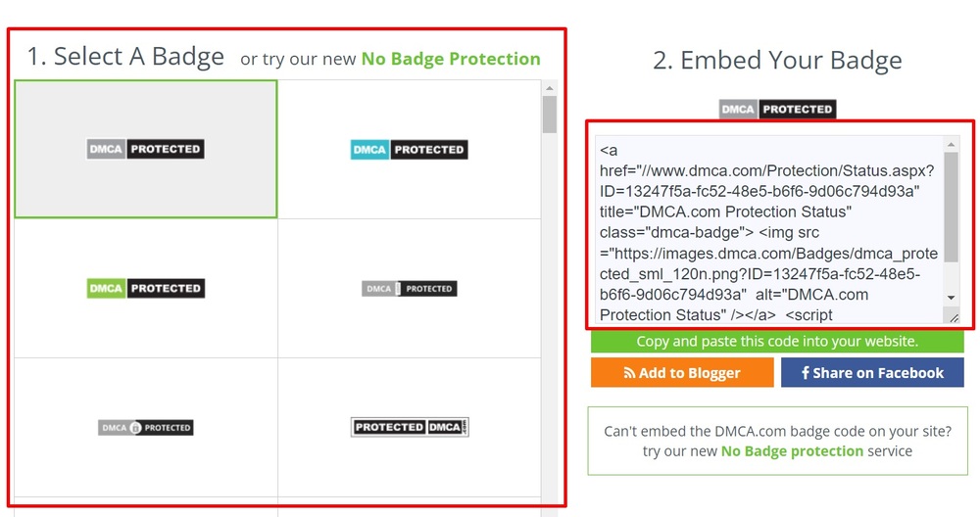
Task: Click the RSS icon on Add to Blogger
Action: pos(629,373)
